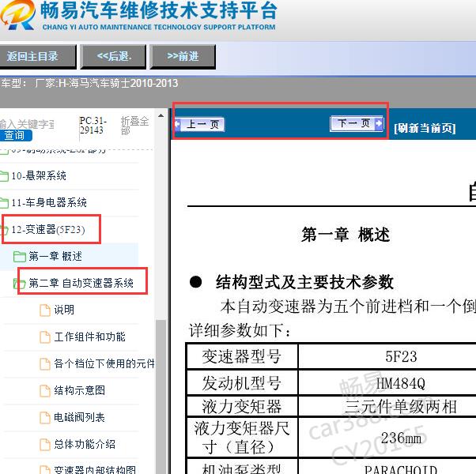The width and height of the screenshot is (476, 474).
Task: Open folder icon of 10-悬架系统
Action: tap(4, 176)
